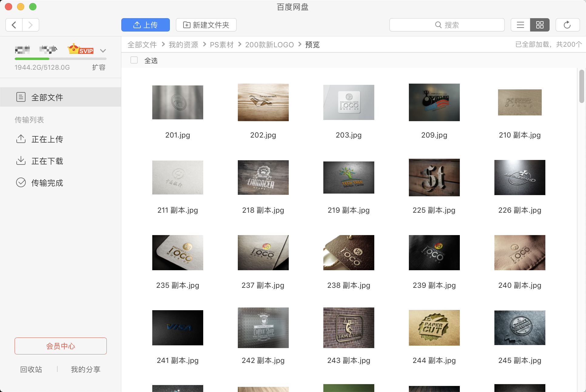Select the 211 副本.jpg thumbnail
This screenshot has height=392, width=586.
pos(178,178)
